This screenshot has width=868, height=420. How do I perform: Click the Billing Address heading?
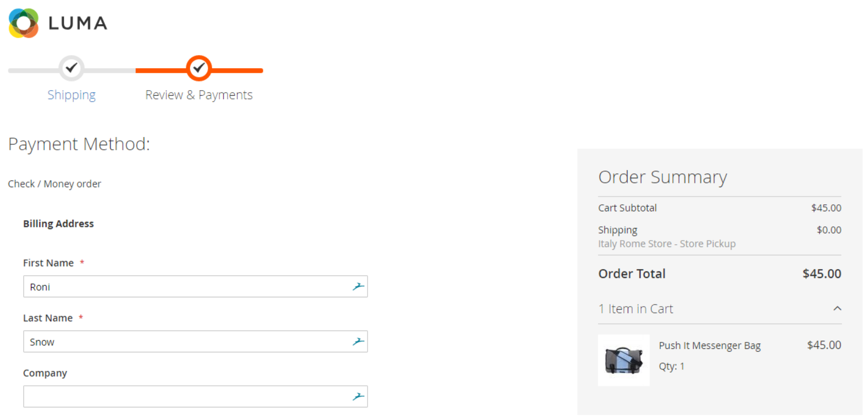58,223
